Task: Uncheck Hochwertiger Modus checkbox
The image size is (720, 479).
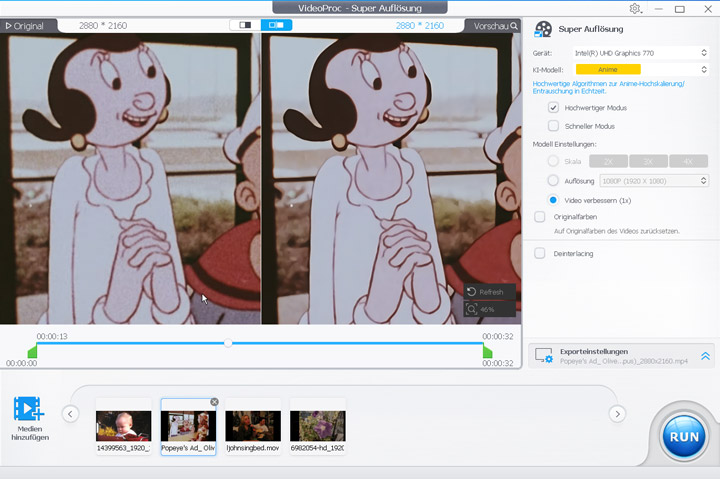Action: pos(553,107)
